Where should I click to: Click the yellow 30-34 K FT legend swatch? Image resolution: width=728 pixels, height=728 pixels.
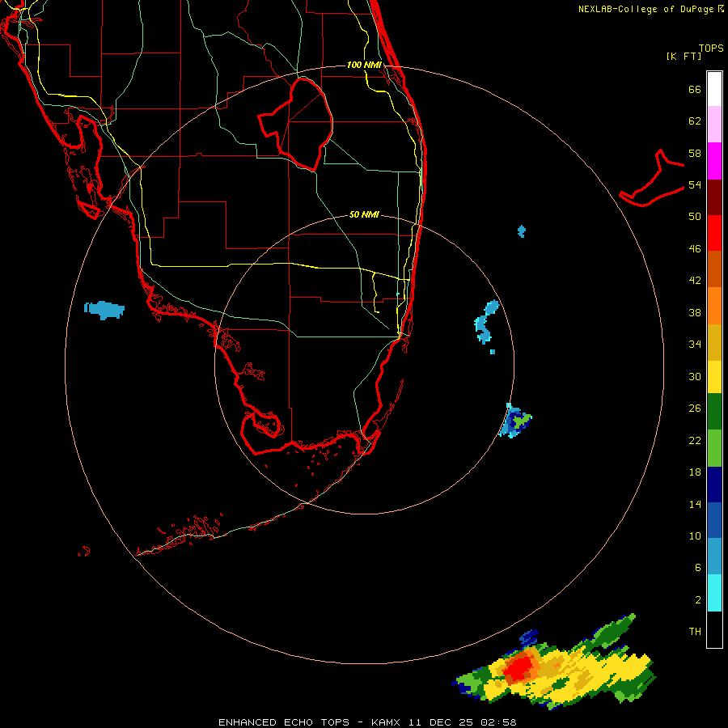tap(714, 377)
